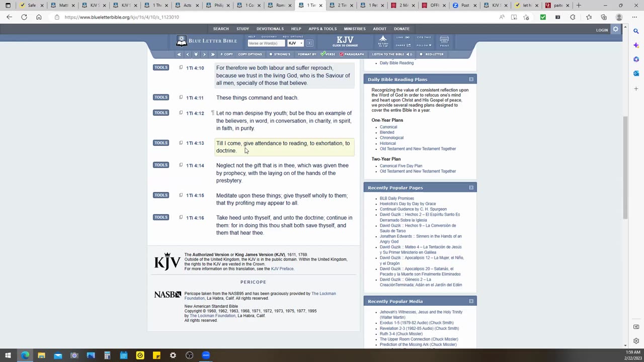Open the Follow dropdown in header
644x362 pixels.
click(424, 45)
